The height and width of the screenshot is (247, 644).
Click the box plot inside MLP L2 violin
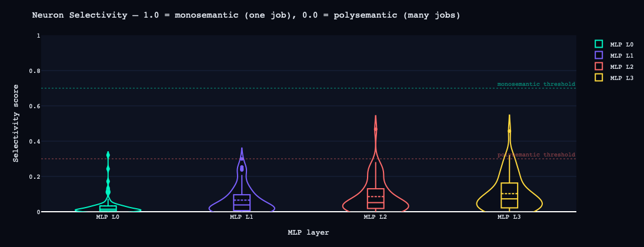point(375,198)
